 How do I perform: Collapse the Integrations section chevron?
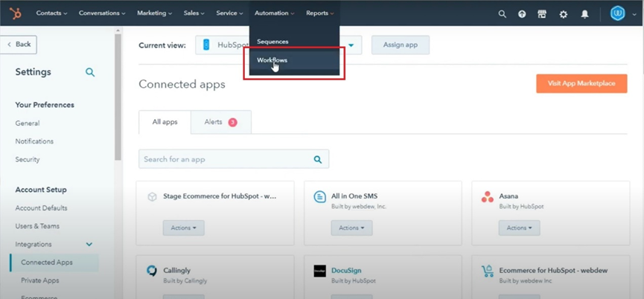coord(89,245)
